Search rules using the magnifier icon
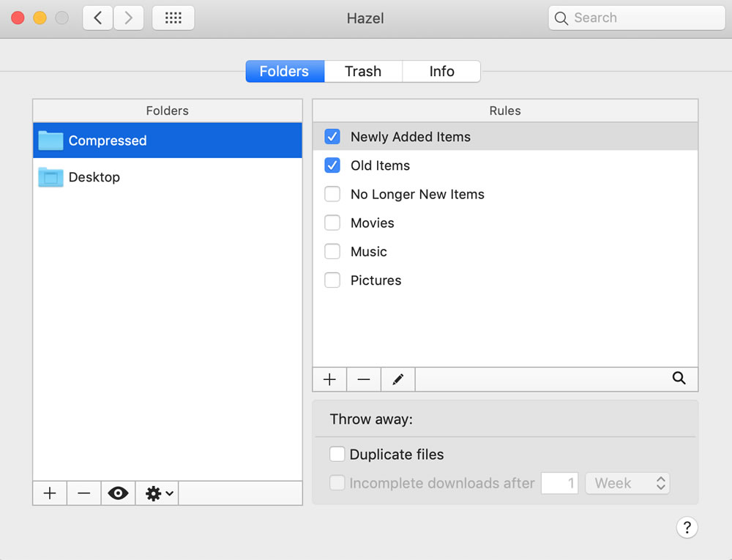The image size is (732, 560). tap(679, 378)
